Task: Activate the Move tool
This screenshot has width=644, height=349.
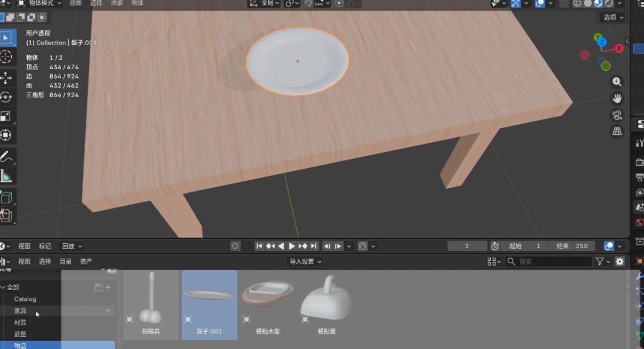Action: (6, 78)
